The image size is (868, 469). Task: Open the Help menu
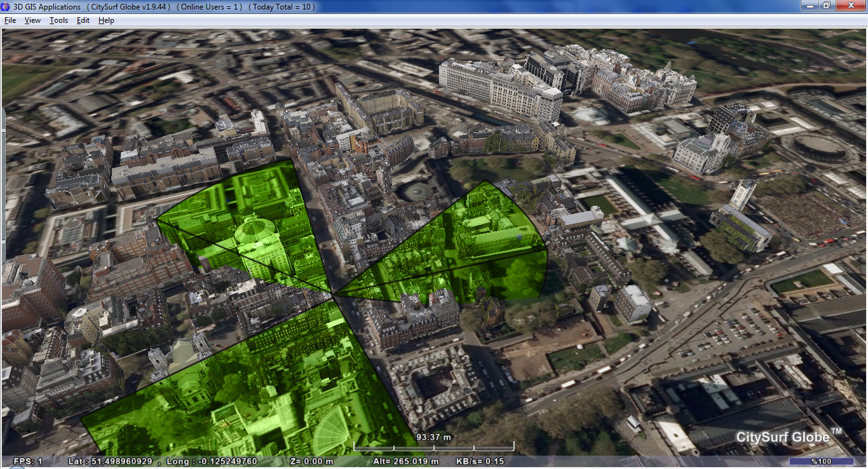click(106, 20)
